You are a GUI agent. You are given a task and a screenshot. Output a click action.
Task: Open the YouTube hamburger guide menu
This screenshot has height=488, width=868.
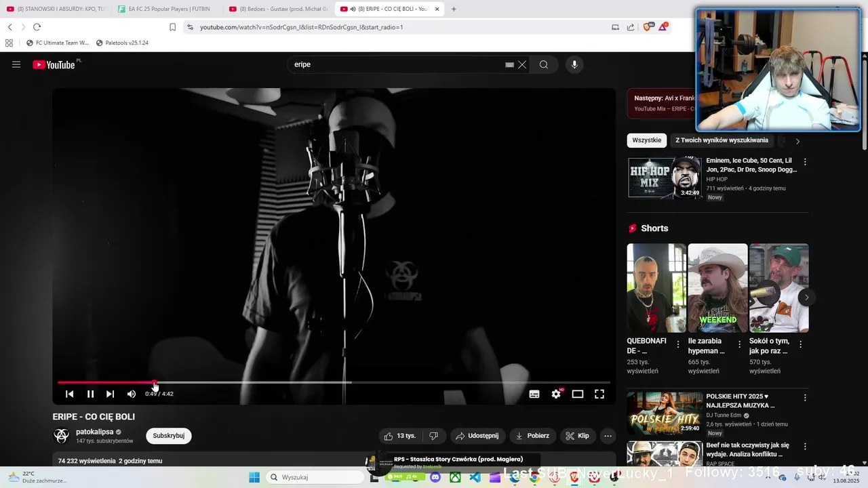click(x=16, y=64)
